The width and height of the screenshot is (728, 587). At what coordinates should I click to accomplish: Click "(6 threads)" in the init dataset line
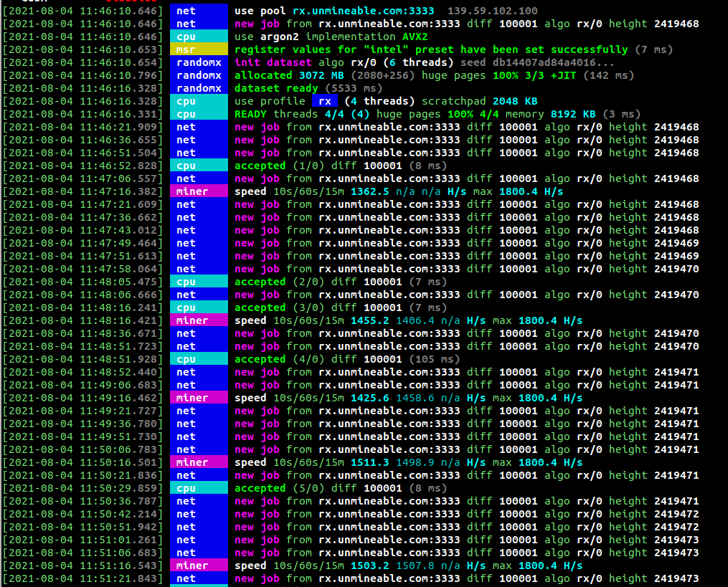pyautogui.click(x=418, y=62)
